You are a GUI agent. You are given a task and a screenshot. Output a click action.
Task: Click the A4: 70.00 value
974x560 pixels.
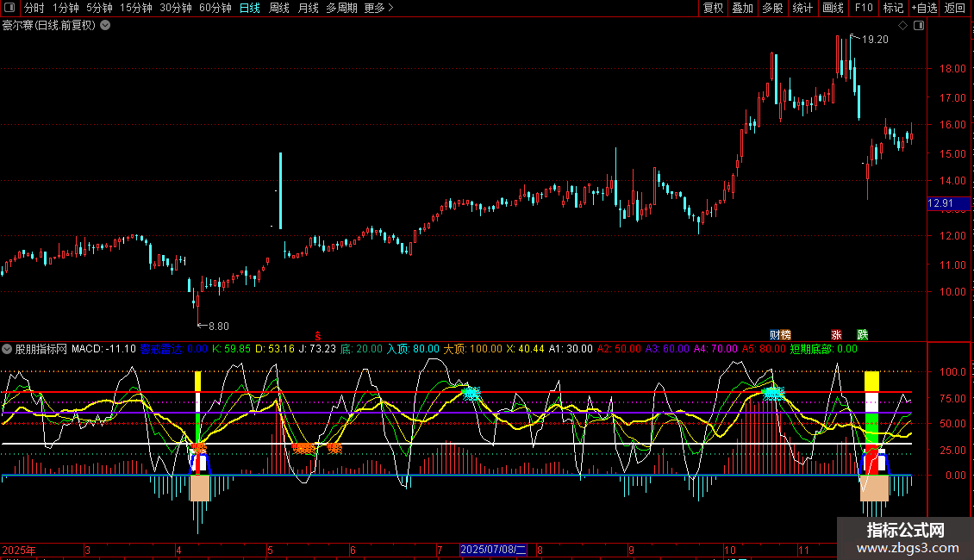tap(715, 349)
